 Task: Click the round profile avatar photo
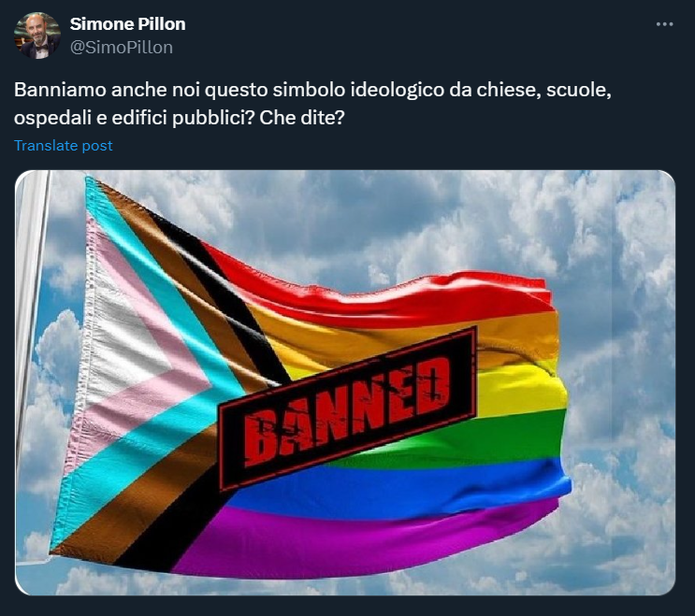click(x=37, y=36)
